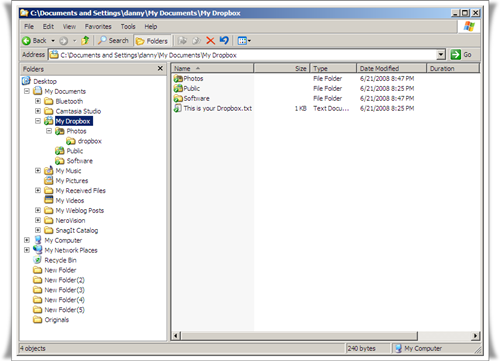Expand the My Computer tree node
500x361 pixels.
pos(27,240)
